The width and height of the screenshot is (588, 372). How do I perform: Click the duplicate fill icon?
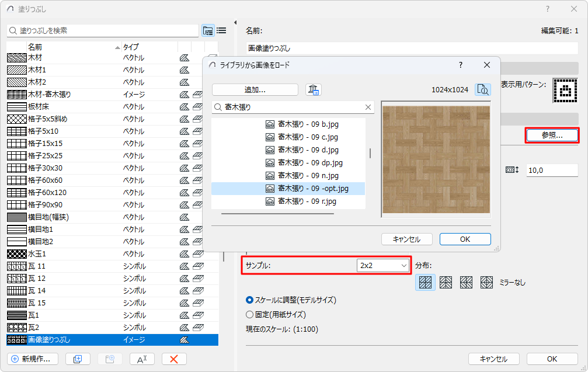(78, 359)
